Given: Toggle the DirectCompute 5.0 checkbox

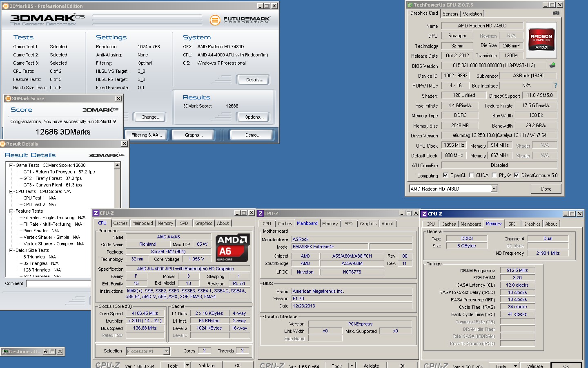Looking at the screenshot, I should point(517,175).
